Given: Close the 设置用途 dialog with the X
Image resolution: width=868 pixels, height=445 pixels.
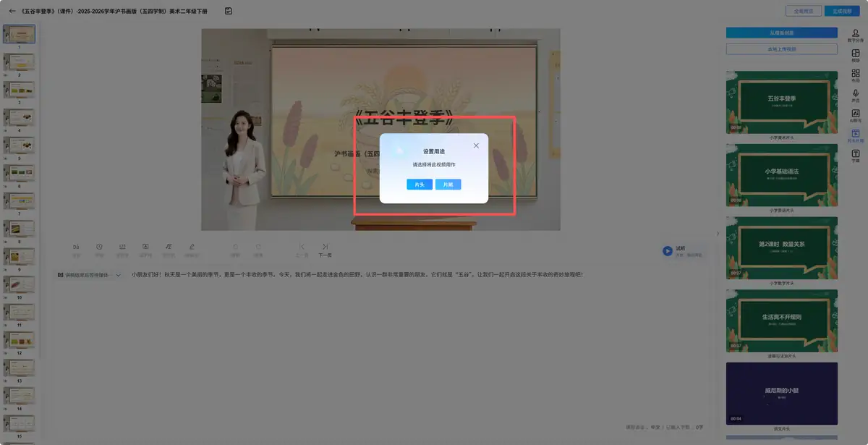Looking at the screenshot, I should [x=476, y=145].
